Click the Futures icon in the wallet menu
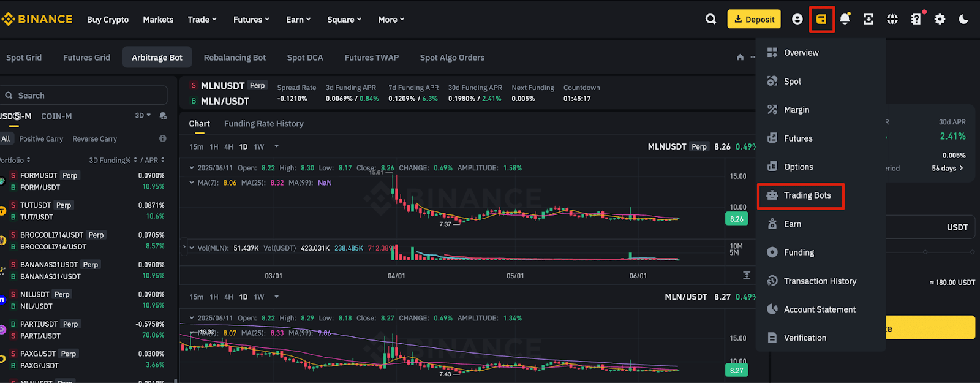 (772, 138)
